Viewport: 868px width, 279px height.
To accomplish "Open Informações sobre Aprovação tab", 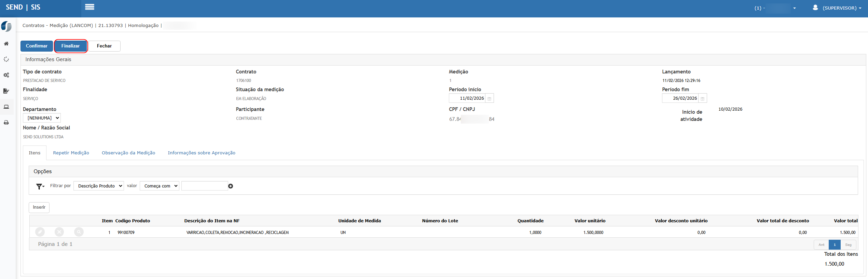I will pos(201,153).
